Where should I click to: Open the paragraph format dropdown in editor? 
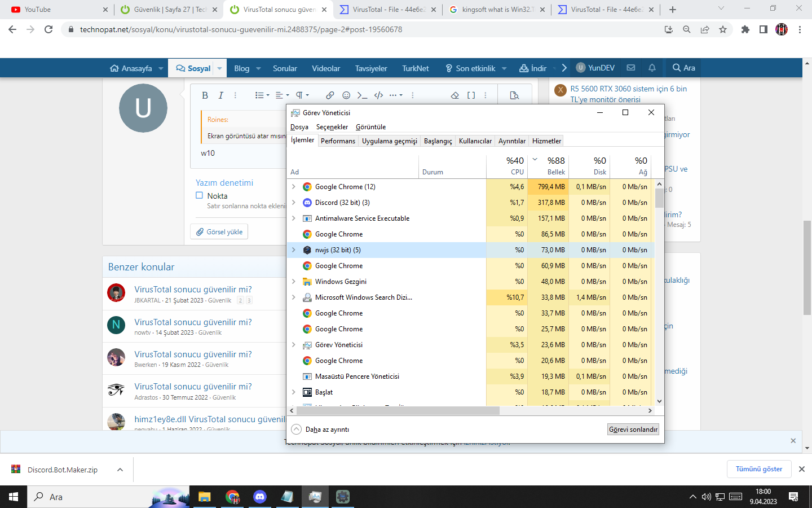(x=302, y=95)
